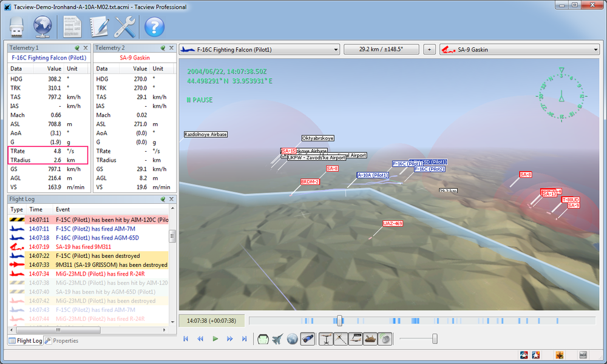Viewport: 607px width, 364px height.
Task: Select the external jet view icon
Action: pos(277,339)
